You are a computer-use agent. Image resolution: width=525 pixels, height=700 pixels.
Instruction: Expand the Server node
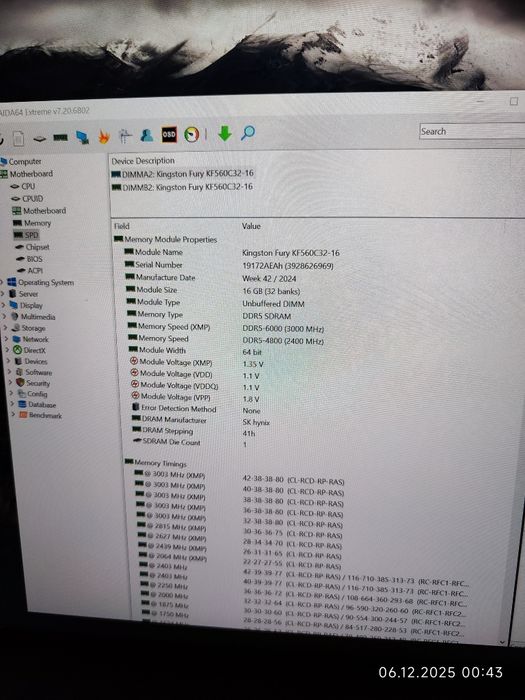tap(4, 294)
